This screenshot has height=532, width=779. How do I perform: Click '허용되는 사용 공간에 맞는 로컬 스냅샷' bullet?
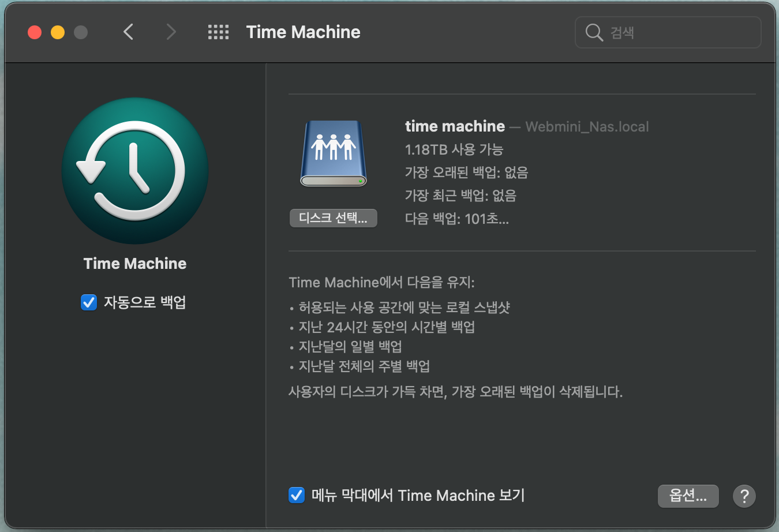pos(404,307)
